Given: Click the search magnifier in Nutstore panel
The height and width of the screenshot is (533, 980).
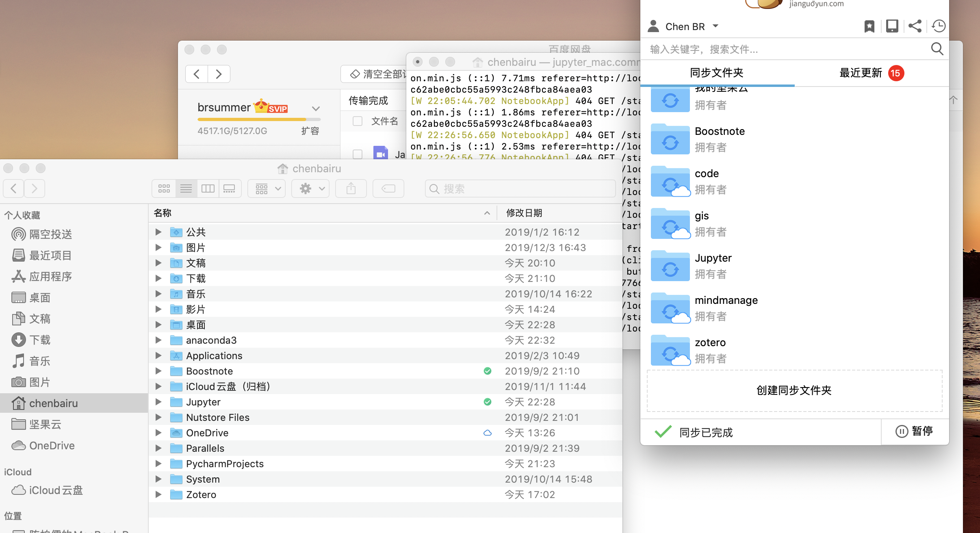Looking at the screenshot, I should point(937,49).
